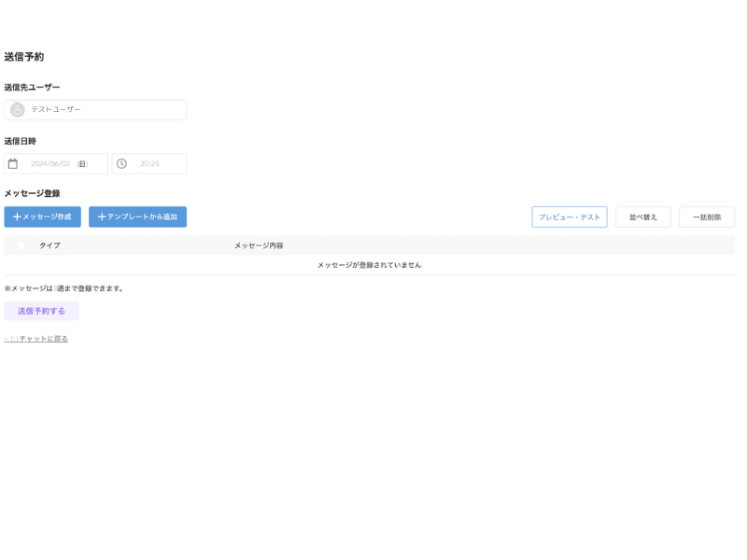Toggle the select-all checkbox in table header
Image resolution: width=747 pixels, height=560 pixels.
[x=21, y=245]
